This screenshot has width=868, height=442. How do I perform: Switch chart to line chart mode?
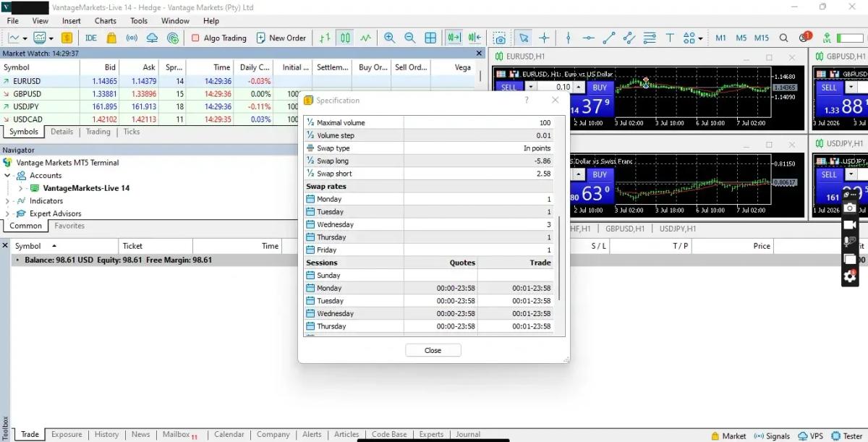coord(366,38)
